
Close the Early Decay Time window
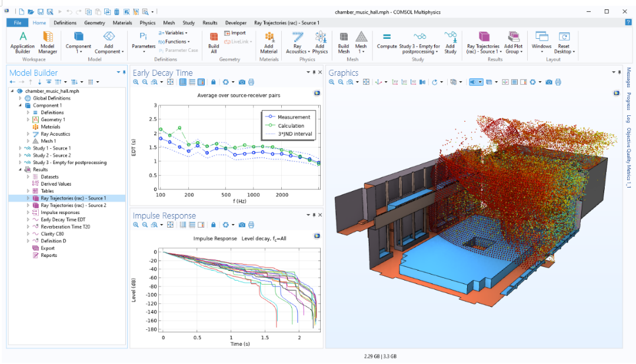click(x=320, y=72)
